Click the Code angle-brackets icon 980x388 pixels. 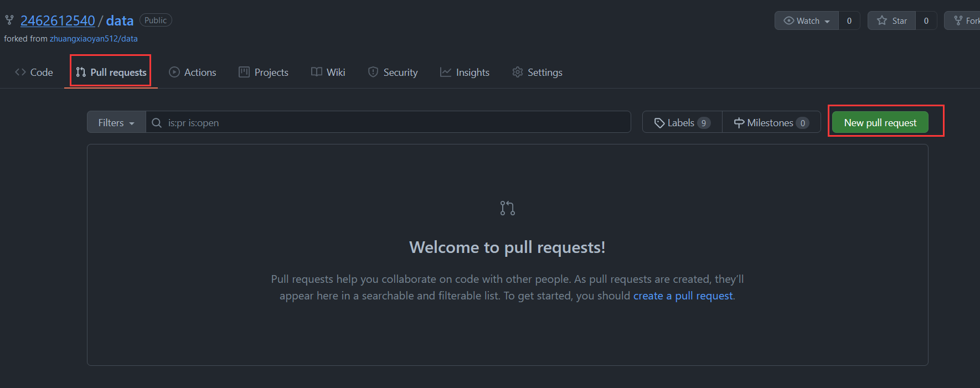(20, 72)
